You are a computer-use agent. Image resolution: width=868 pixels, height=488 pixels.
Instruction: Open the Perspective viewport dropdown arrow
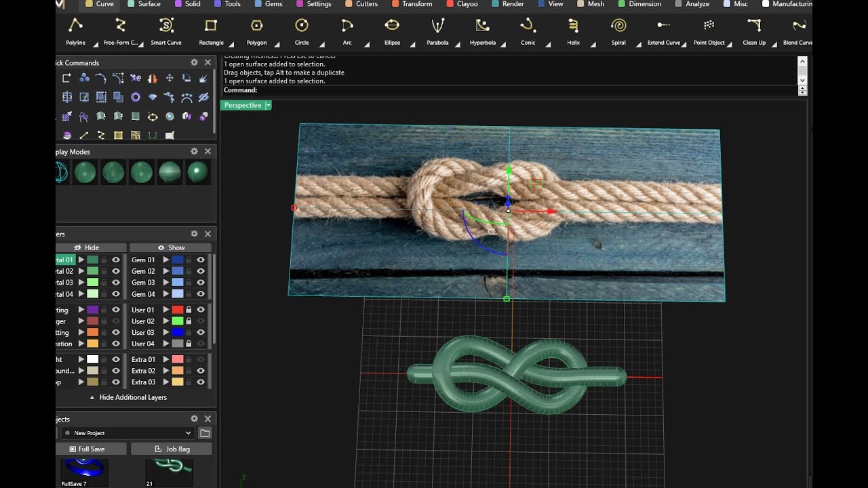[x=269, y=105]
